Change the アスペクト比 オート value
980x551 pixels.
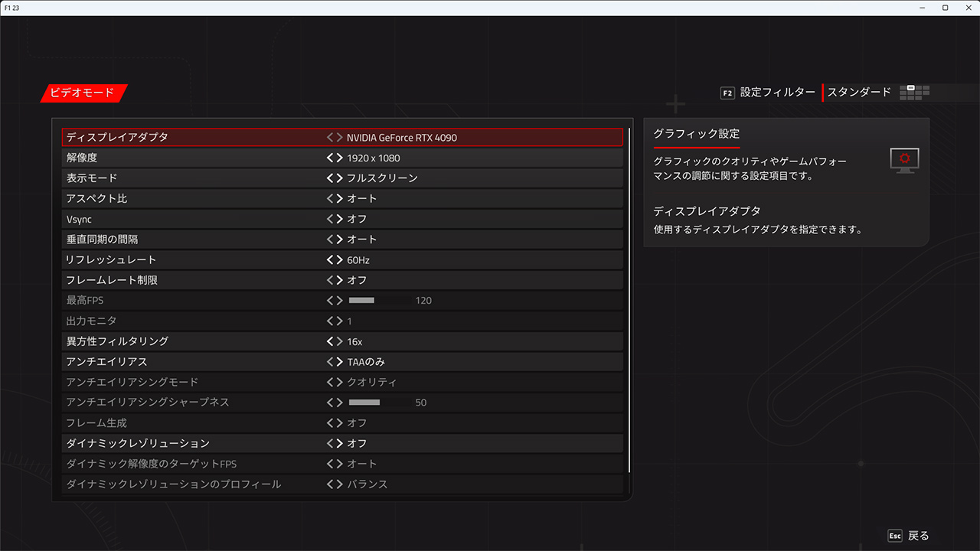(362, 199)
